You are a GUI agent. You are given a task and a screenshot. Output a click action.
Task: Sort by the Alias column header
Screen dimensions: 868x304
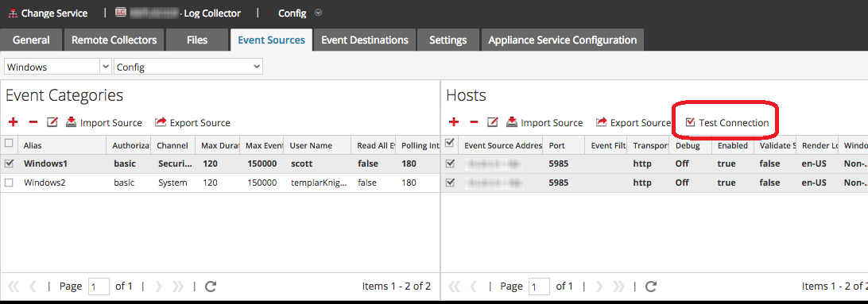pyautogui.click(x=62, y=145)
